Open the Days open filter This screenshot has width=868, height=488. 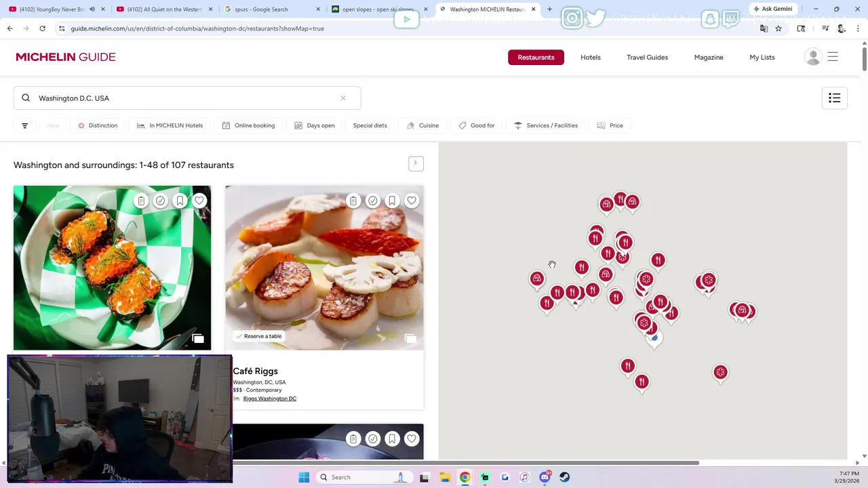tap(315, 125)
